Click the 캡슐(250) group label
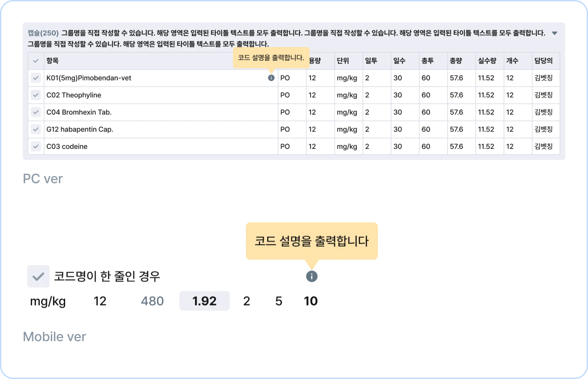Image resolution: width=588 pixels, height=379 pixels. (x=43, y=33)
